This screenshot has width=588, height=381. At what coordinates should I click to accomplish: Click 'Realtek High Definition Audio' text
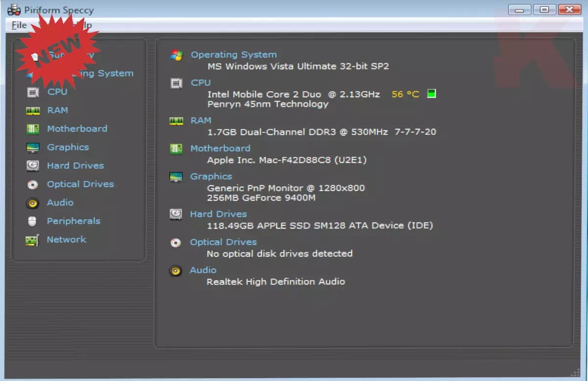(x=276, y=281)
